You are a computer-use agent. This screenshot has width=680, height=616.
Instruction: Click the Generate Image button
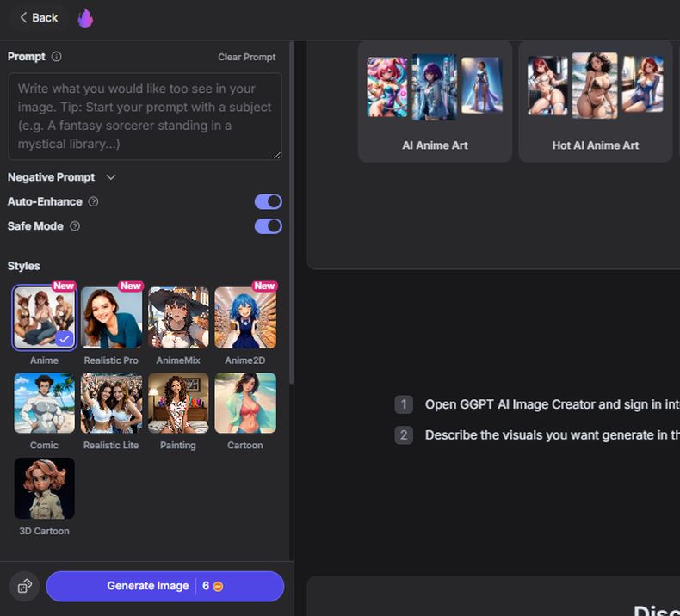click(x=164, y=586)
